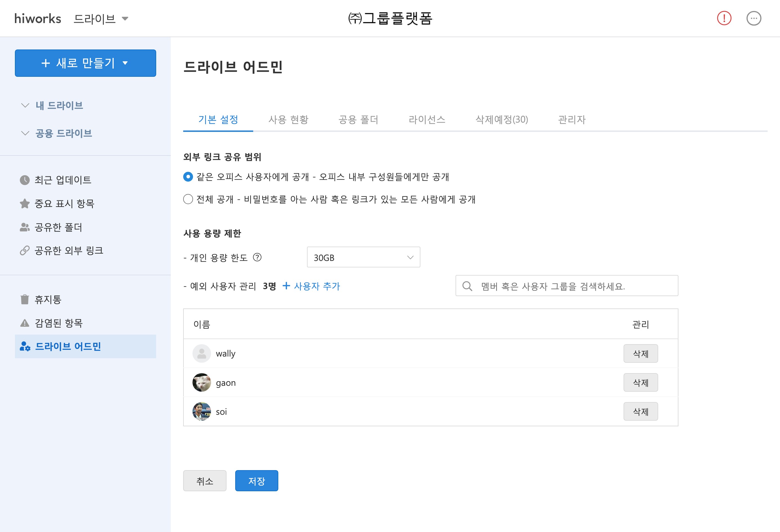Click wally's default avatar

point(201,353)
